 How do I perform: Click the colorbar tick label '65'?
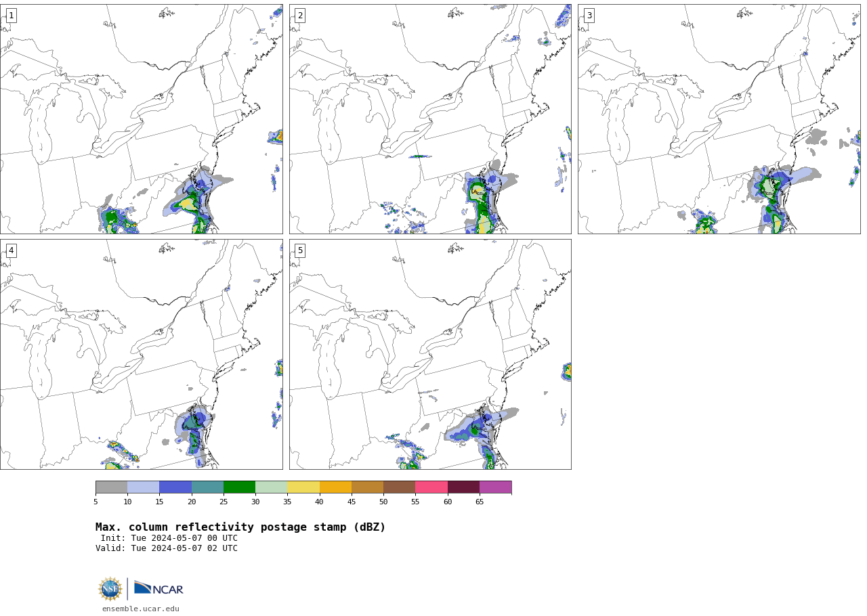click(x=480, y=502)
